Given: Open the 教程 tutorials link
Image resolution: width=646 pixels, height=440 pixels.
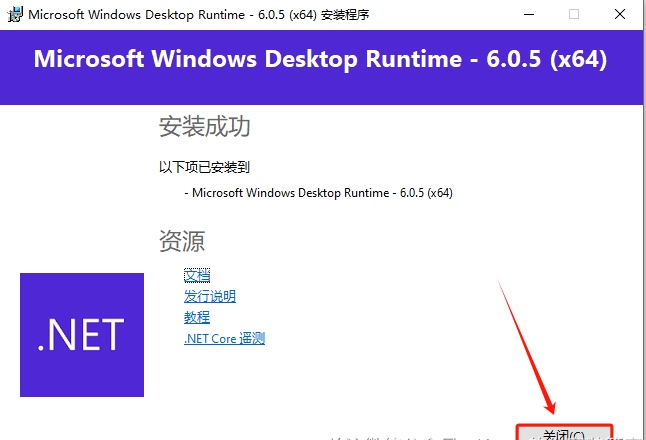Looking at the screenshot, I should (x=197, y=317).
